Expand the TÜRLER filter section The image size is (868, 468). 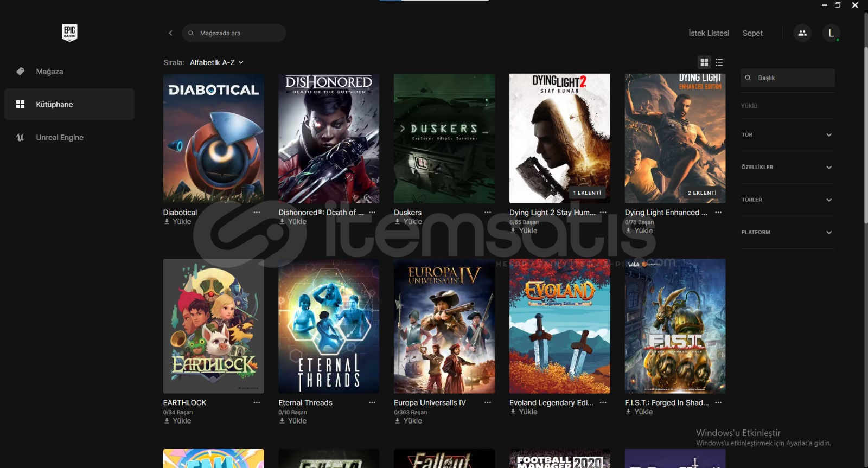[787, 200]
